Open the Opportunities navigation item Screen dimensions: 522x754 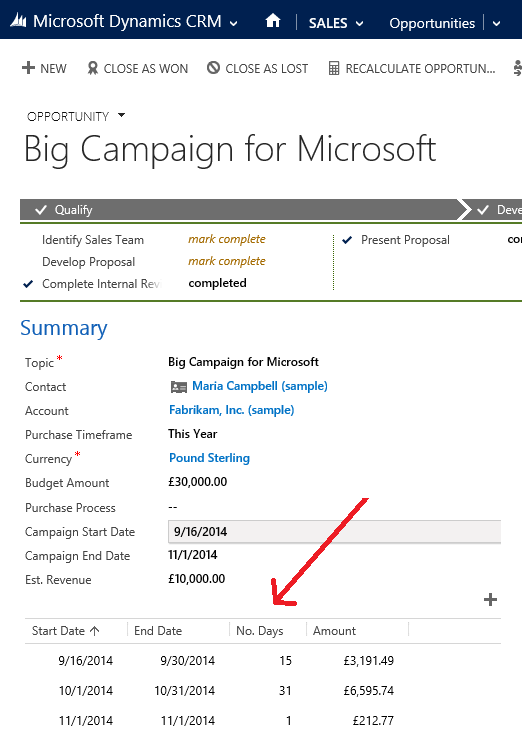click(432, 23)
